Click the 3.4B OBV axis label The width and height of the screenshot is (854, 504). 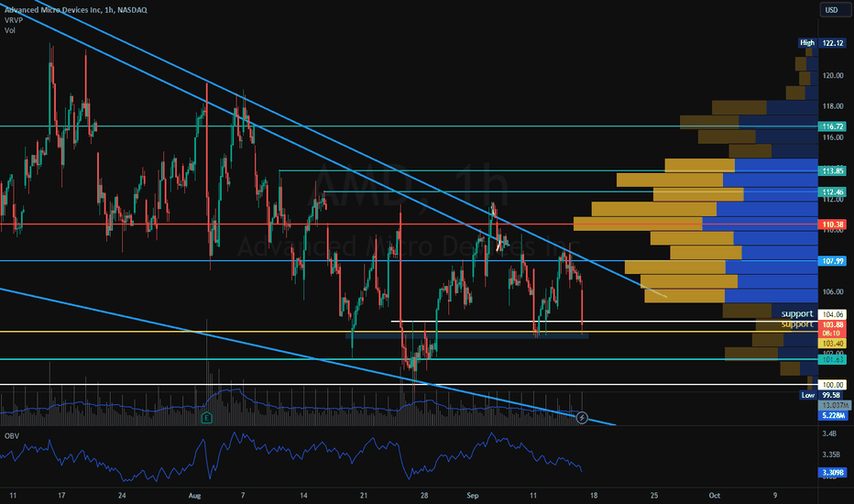829,433
